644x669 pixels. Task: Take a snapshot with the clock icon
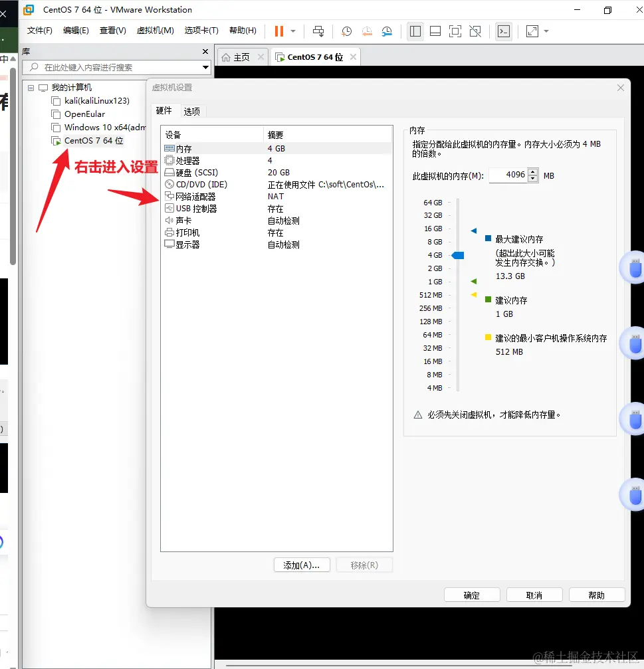(346, 31)
